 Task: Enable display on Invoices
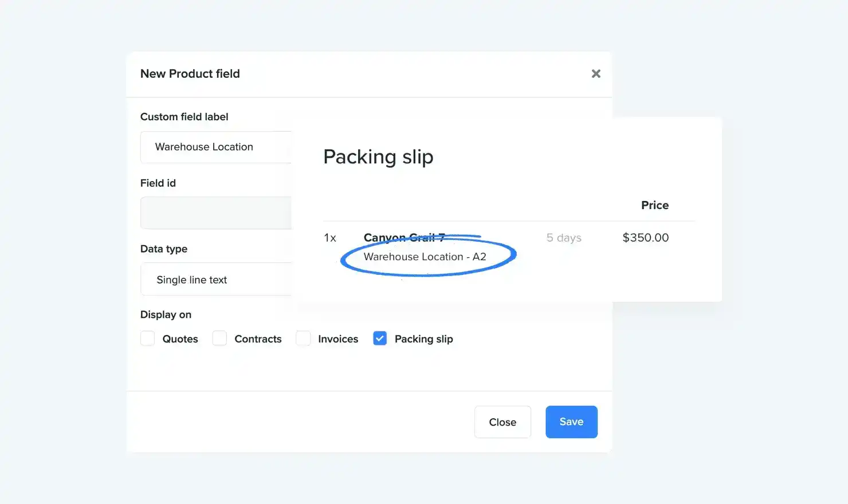tap(303, 338)
